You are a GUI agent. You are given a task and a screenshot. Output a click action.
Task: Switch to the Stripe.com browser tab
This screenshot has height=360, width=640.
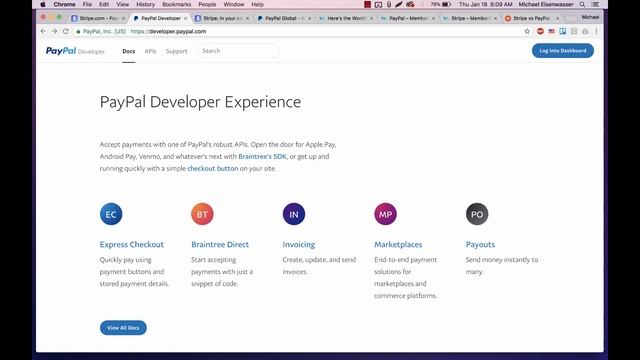coord(97,18)
